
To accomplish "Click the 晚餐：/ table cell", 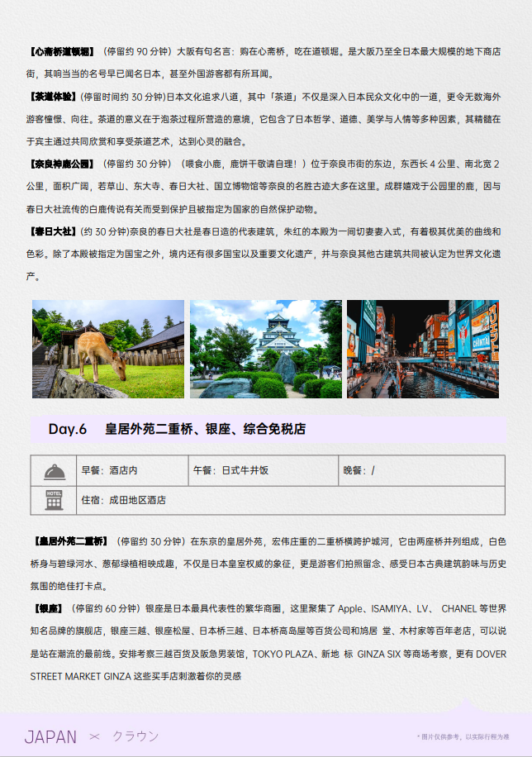I will [421, 470].
